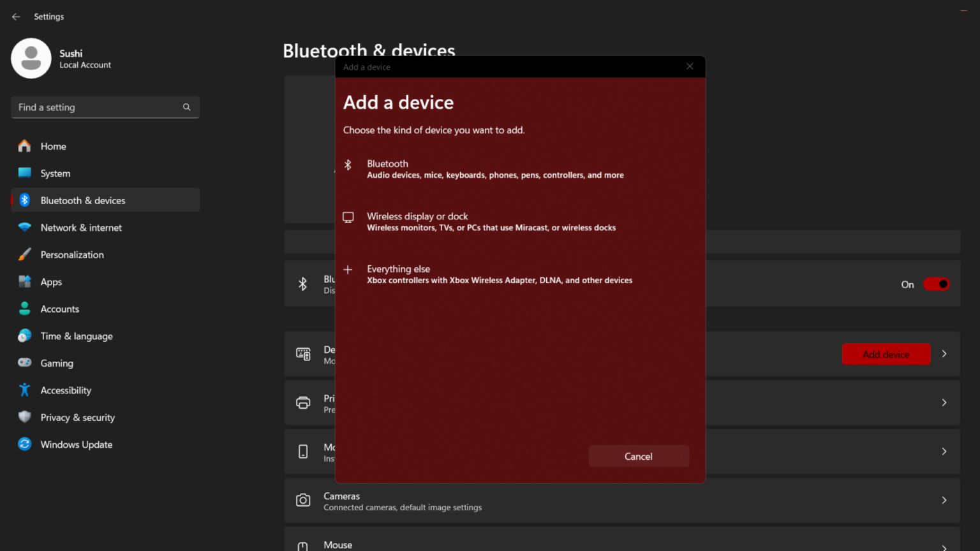Viewport: 980px width, 551px height.
Task: Select Gaming in the sidebar
Action: tap(57, 363)
